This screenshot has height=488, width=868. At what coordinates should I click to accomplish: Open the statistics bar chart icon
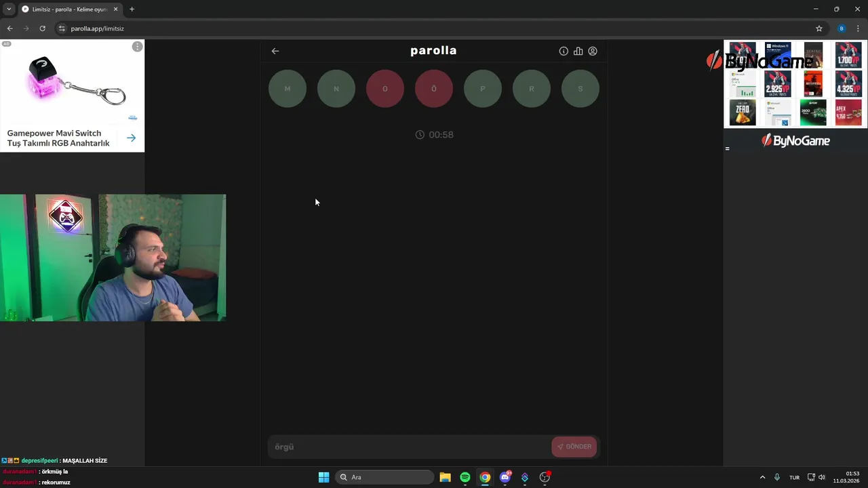(x=578, y=51)
